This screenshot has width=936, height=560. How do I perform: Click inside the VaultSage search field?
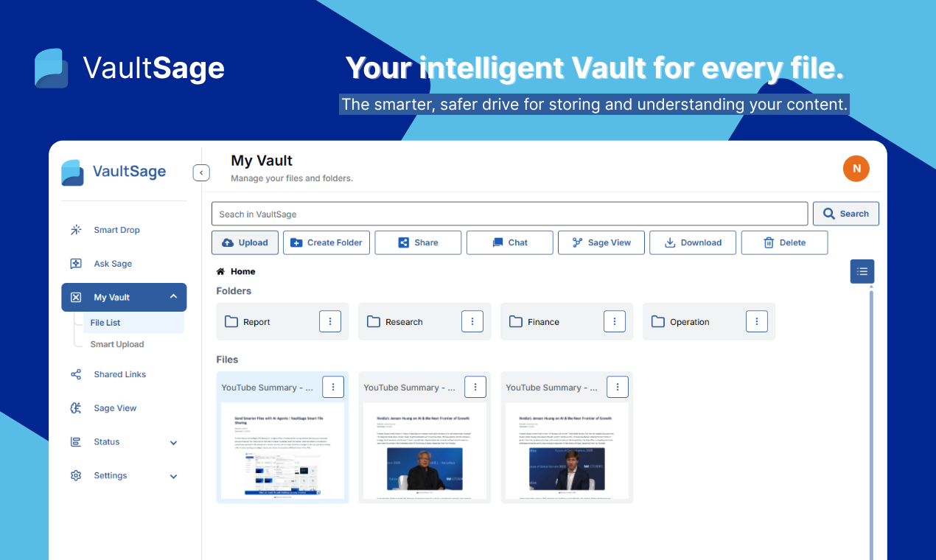pos(510,214)
